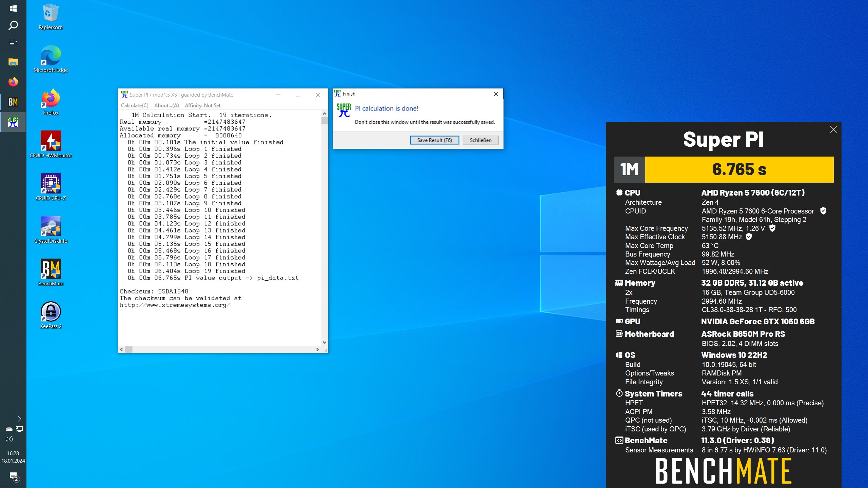Click '32 GB DDR5, 31.12 GB active' text
Viewport: 868px width, 488px height.
[x=752, y=283]
